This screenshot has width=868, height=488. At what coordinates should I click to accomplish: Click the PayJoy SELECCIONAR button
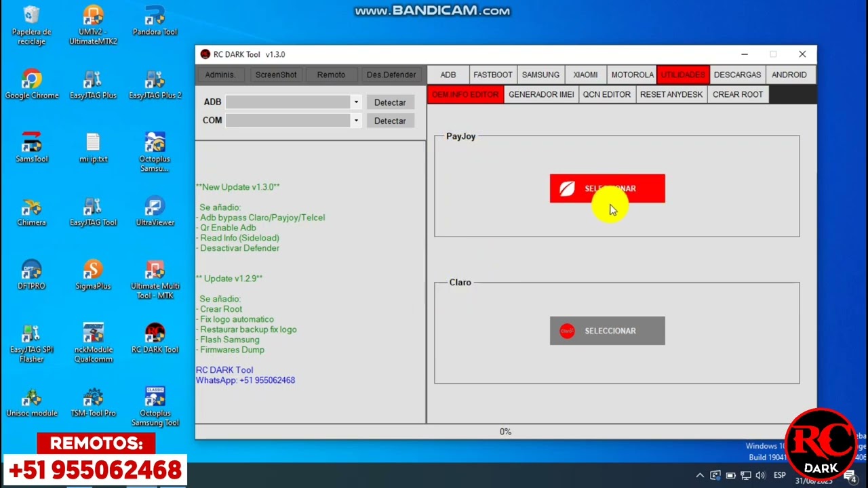(608, 188)
